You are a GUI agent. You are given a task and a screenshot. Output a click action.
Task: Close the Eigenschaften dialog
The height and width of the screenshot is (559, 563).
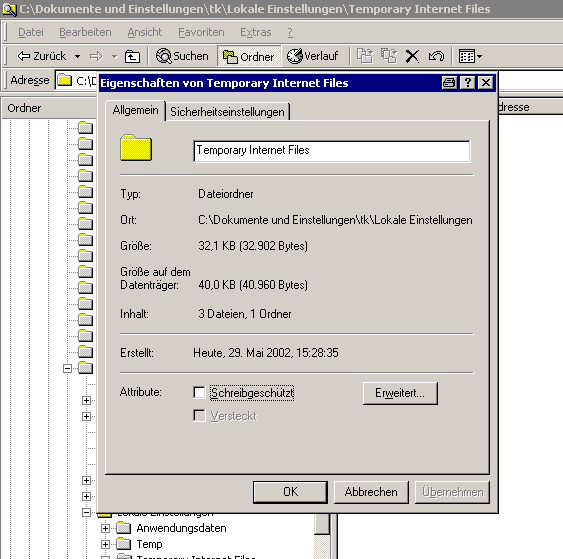point(486,83)
